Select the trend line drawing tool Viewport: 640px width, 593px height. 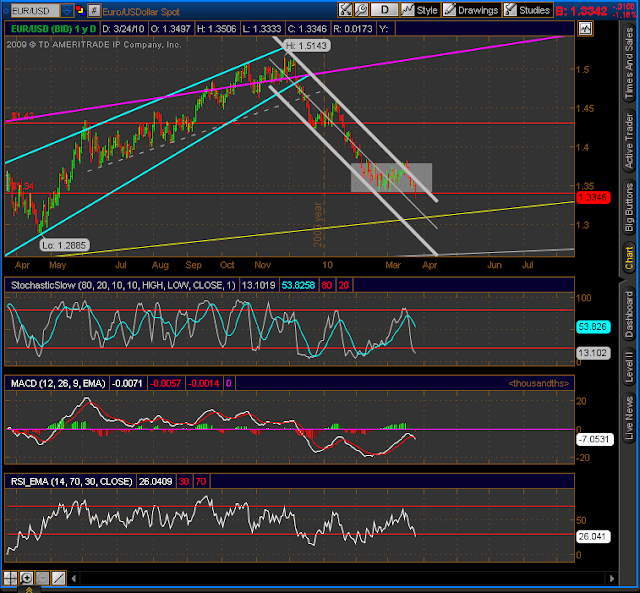(59, 578)
